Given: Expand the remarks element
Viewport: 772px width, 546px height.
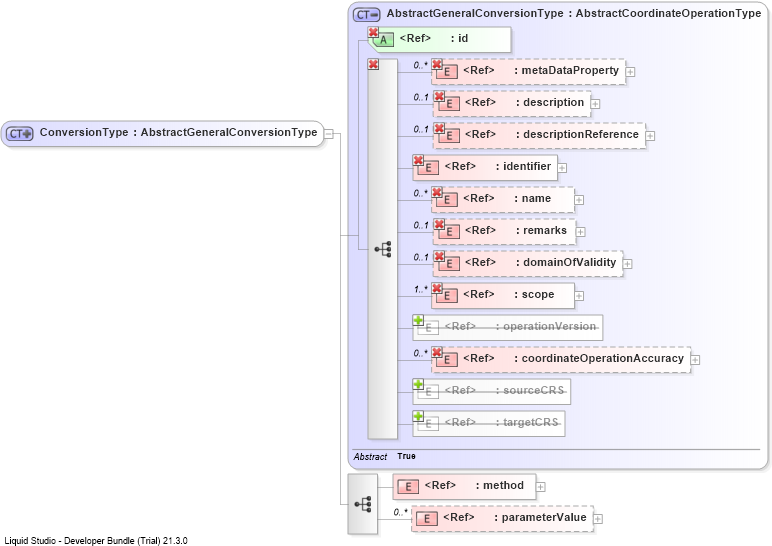Looking at the screenshot, I should tap(580, 232).
